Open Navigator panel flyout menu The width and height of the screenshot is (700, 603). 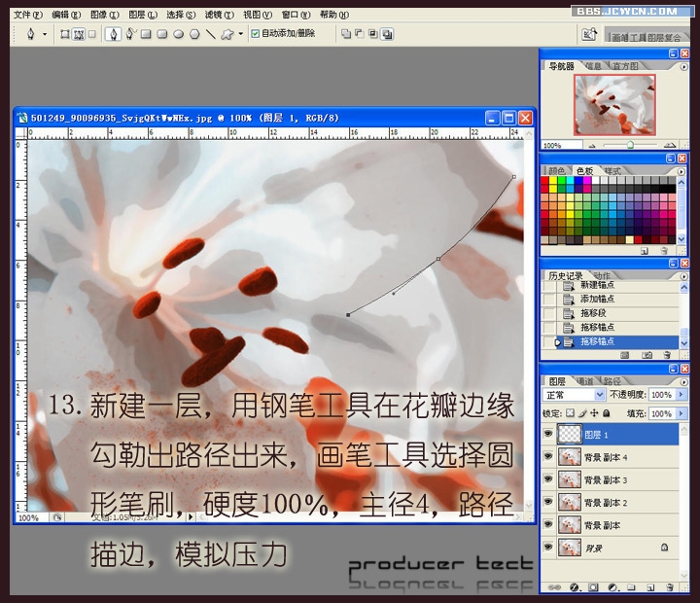[x=683, y=67]
